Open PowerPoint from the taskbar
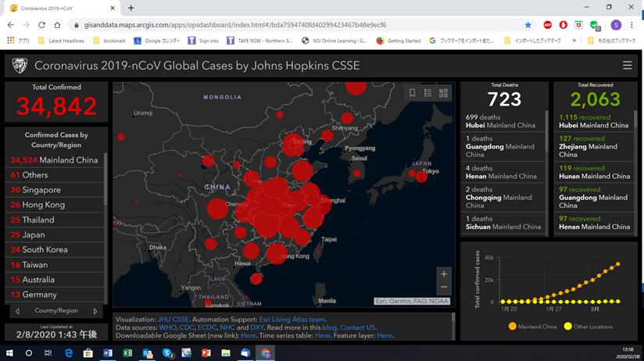Viewport: 644px width, 361px height. (206, 353)
